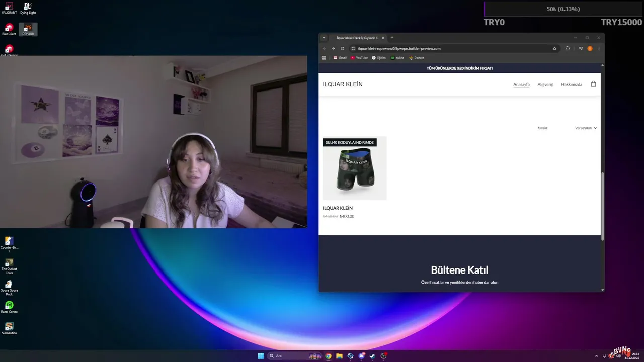Open the Anasayfa menu item
Image resolution: width=644 pixels, height=362 pixels.
point(521,84)
